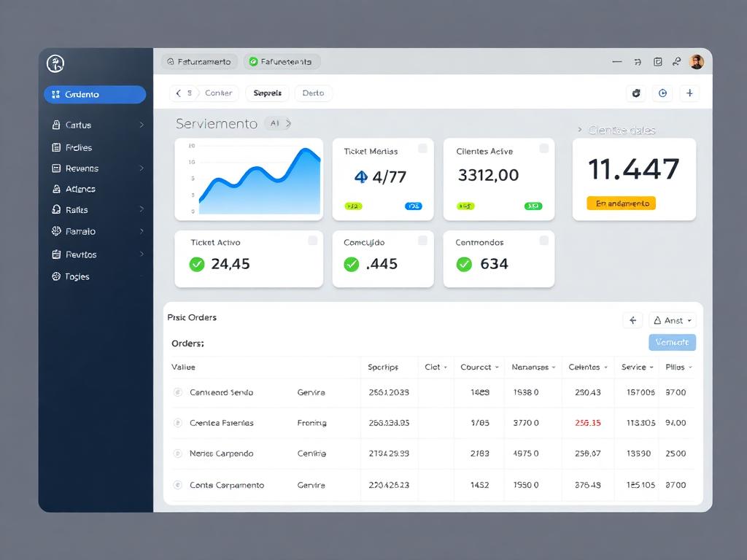747x560 pixels.
Task: Click the 11.447 total value
Action: pyautogui.click(x=634, y=169)
